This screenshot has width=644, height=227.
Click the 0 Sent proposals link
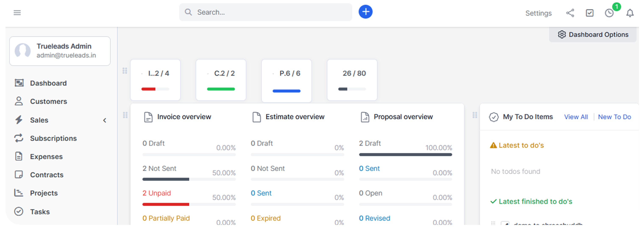369,169
